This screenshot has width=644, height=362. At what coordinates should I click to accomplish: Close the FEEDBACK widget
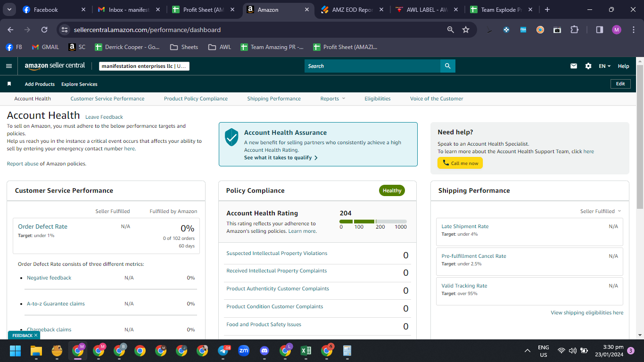pos(36,336)
